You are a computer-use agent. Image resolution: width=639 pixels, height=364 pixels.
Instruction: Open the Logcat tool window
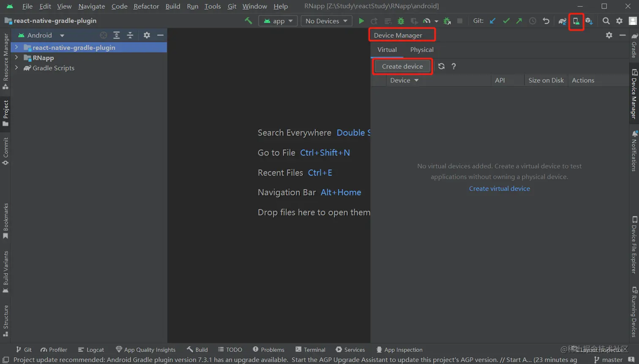[91, 350]
